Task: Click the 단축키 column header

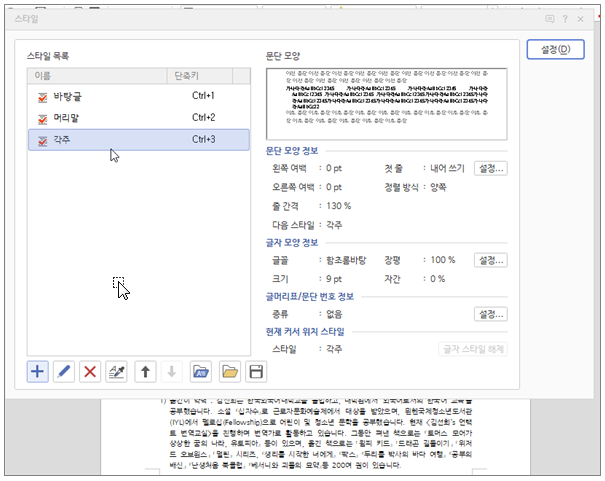Action: tap(200, 76)
